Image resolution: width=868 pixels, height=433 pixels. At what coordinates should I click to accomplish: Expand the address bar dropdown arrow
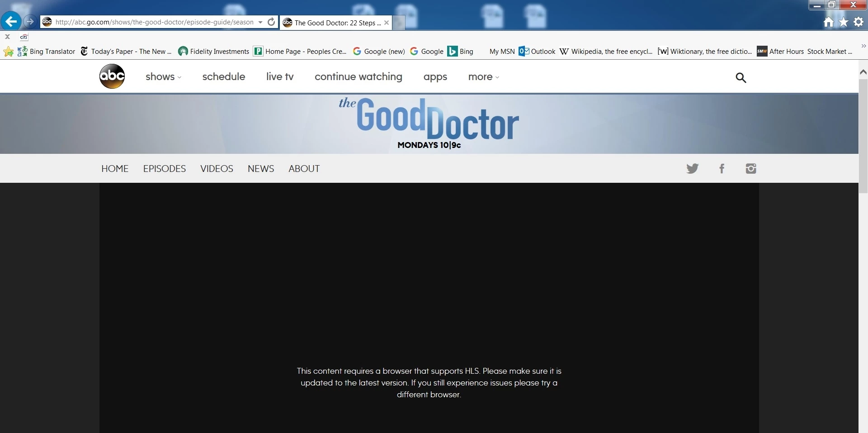click(x=260, y=22)
